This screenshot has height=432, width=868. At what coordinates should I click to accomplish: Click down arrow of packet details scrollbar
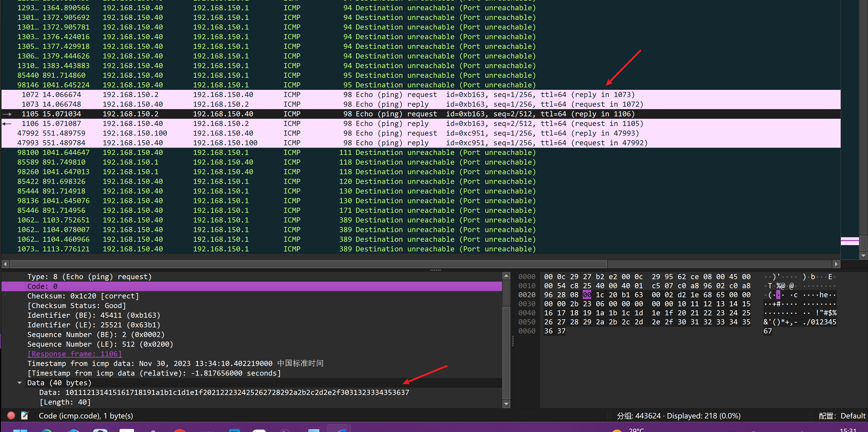506,403
